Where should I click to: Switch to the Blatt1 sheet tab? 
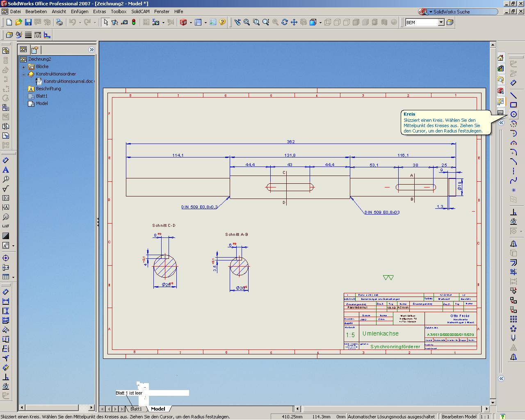coord(136,409)
